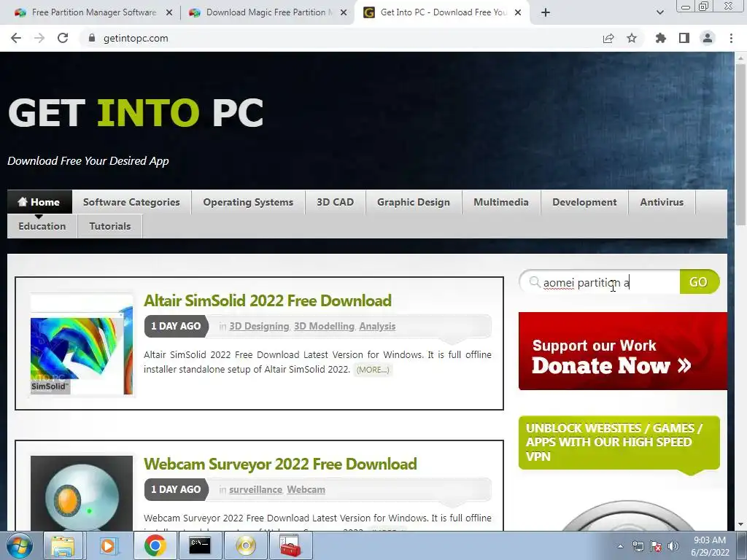Open Windows Media Player from taskbar

(109, 545)
